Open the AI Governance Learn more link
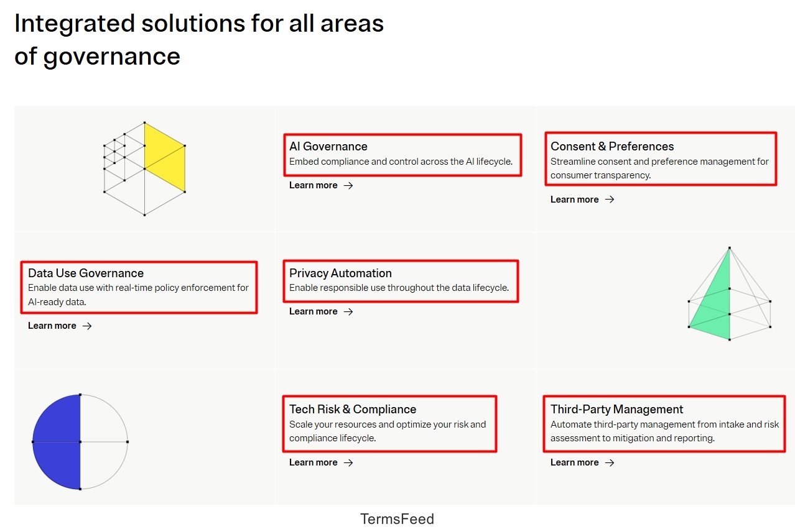Screen dimensions: 795x532 tap(321, 185)
